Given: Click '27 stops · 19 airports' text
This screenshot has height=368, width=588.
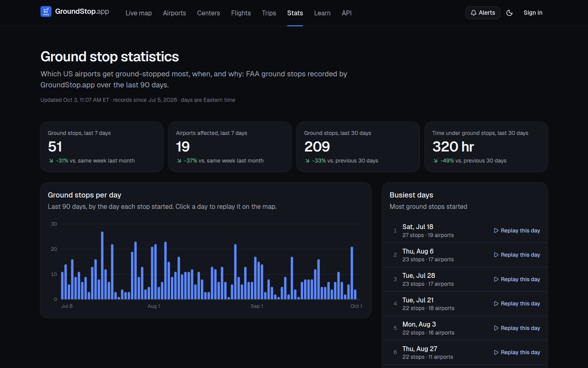Looking at the screenshot, I should click(x=428, y=235).
